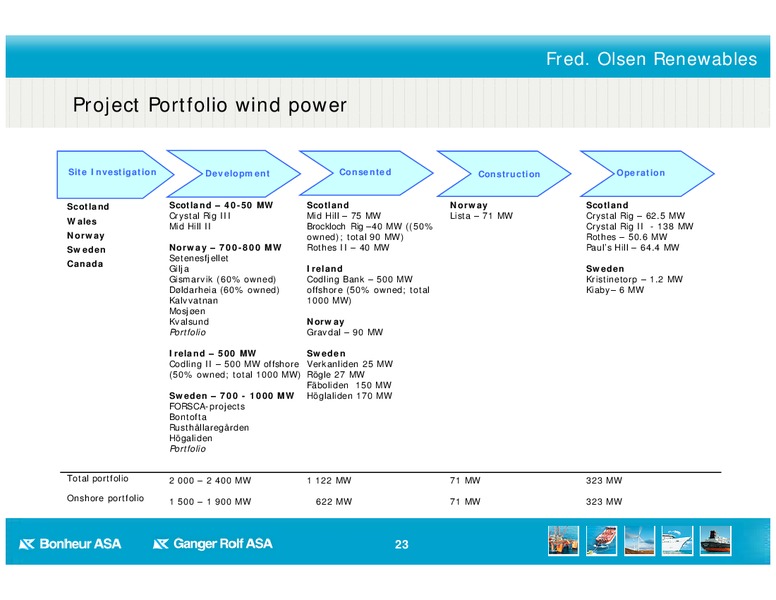Click the Bonheur ASA logo
This screenshot has width=776, height=600.
(x=70, y=544)
